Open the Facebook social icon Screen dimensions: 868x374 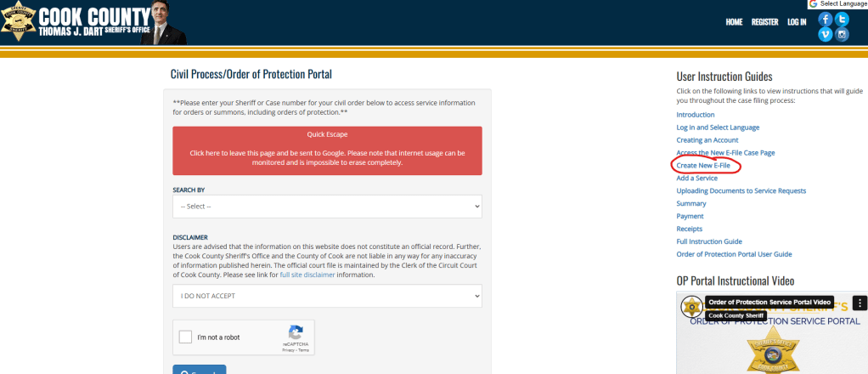(826, 19)
